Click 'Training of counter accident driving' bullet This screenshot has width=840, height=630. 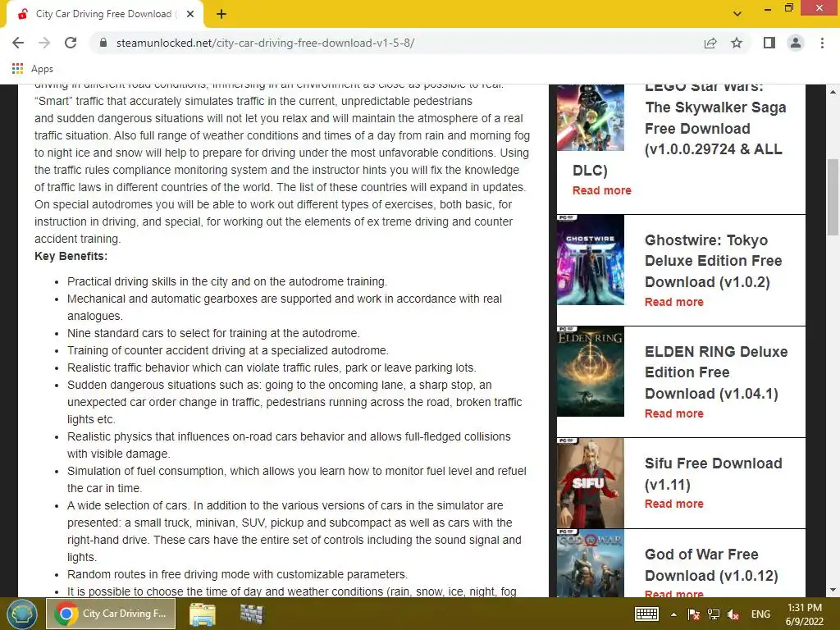228,350
